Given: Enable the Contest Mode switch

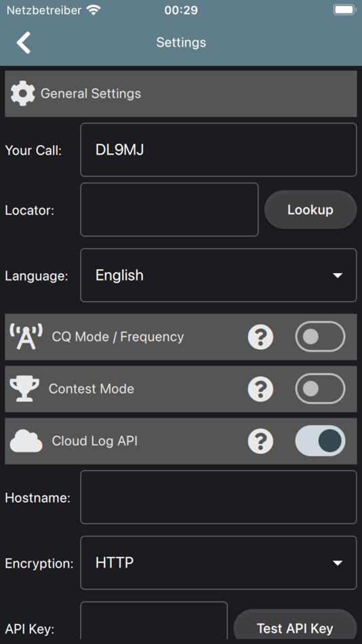Looking at the screenshot, I should point(320,389).
